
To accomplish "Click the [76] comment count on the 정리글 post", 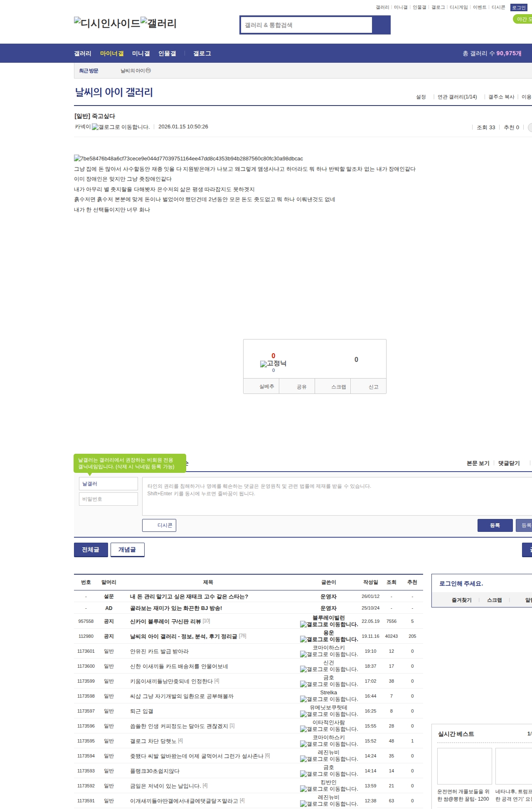I will tap(243, 636).
